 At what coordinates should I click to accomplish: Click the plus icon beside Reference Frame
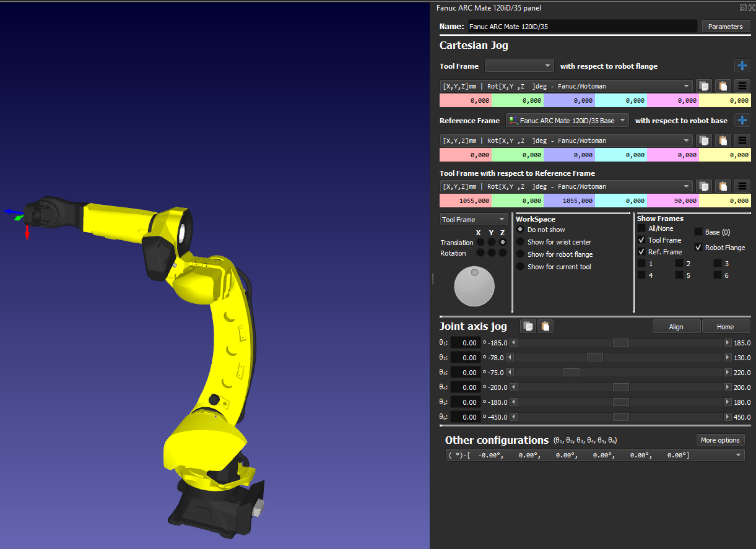point(742,120)
